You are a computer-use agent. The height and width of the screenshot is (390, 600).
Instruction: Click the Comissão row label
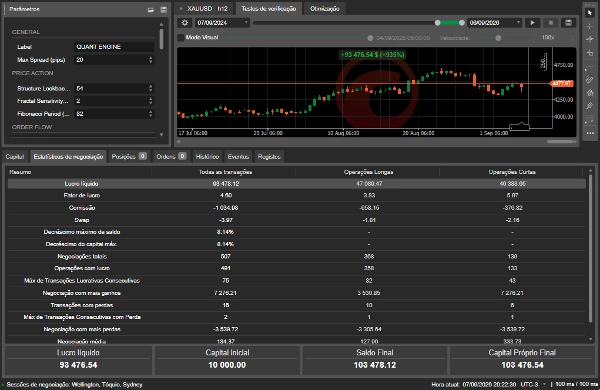pos(82,207)
